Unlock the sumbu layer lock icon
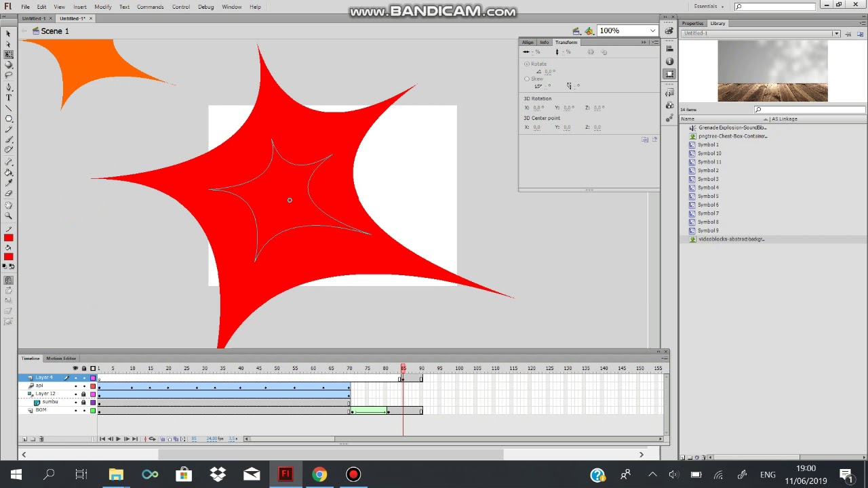This screenshot has width=868, height=488. coord(84,402)
